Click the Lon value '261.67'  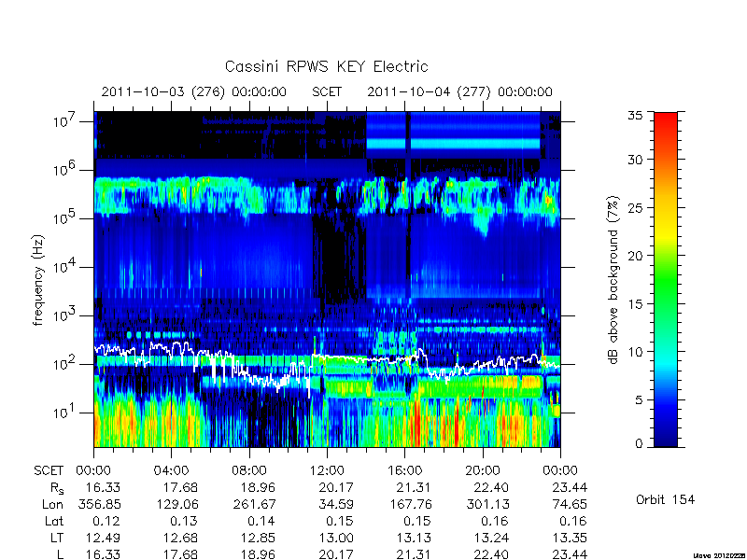tap(254, 504)
